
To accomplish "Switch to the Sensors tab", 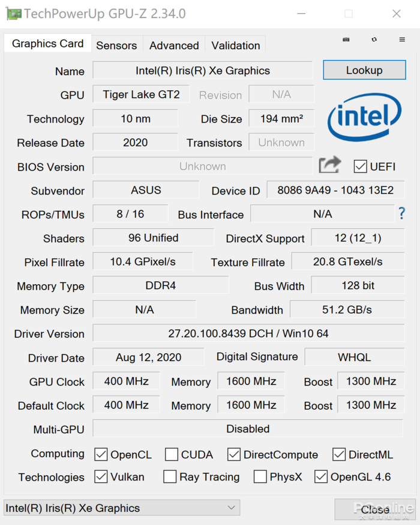I will pyautogui.click(x=116, y=45).
